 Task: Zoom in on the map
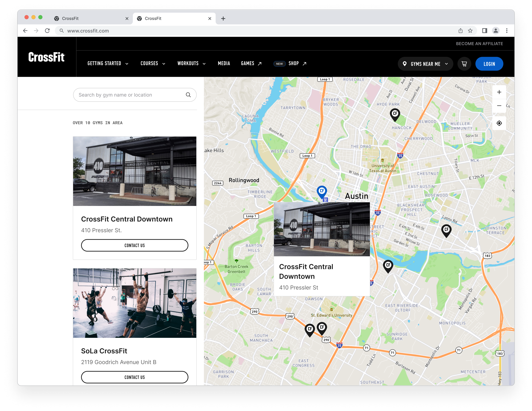pyautogui.click(x=499, y=92)
